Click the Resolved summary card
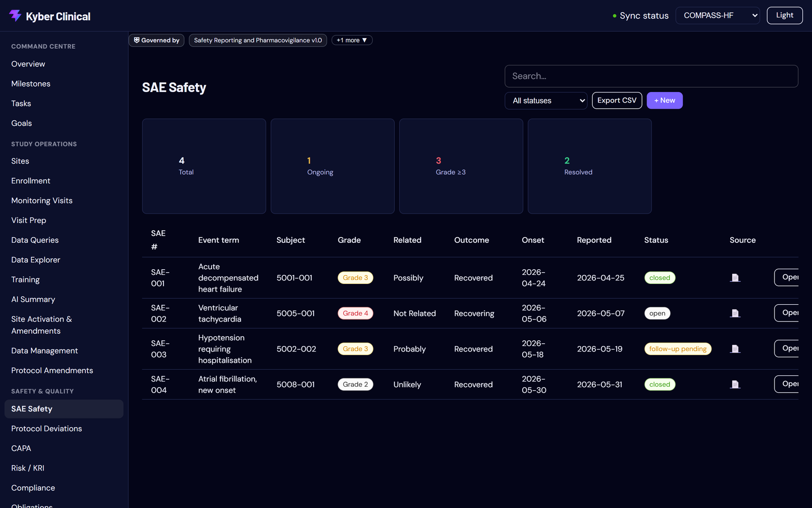This screenshot has height=508, width=812. 590,166
